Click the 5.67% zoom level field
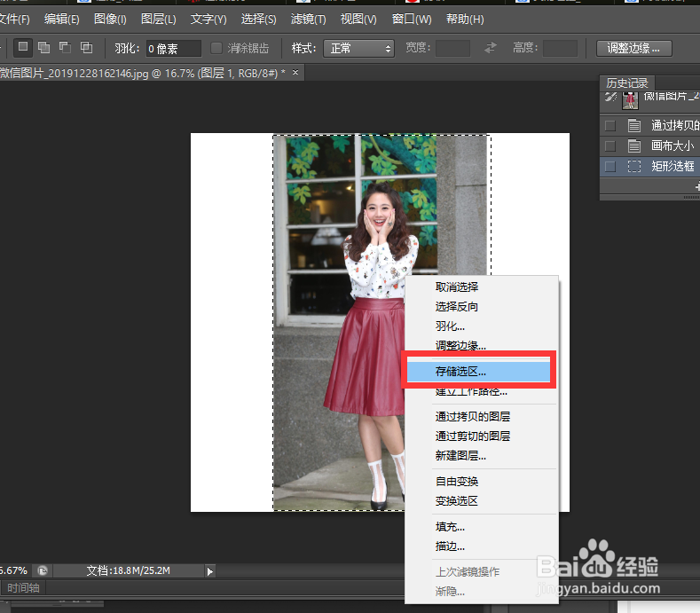The image size is (700, 613). pyautogui.click(x=14, y=571)
